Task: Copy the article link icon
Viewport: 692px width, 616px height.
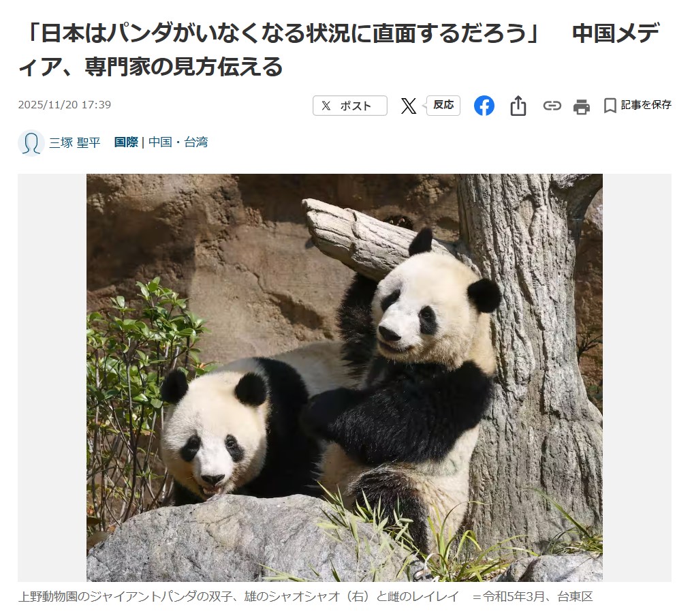Action: (x=552, y=106)
